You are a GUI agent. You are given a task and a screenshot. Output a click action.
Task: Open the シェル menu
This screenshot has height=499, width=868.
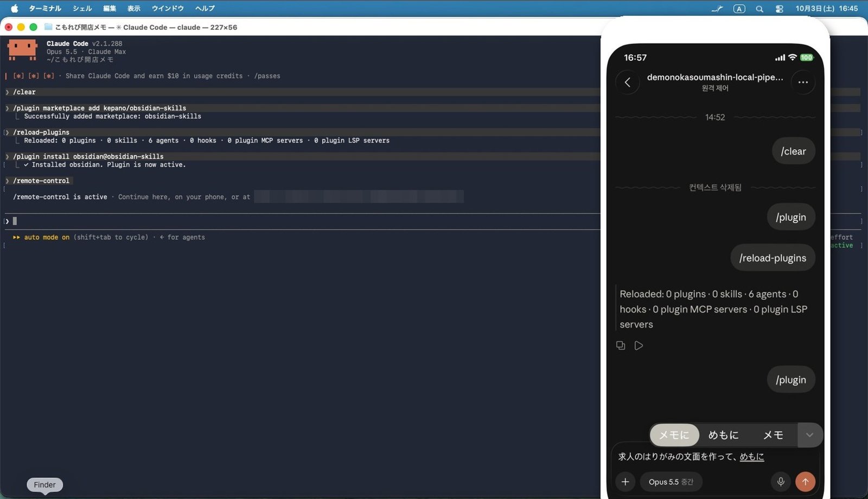(x=82, y=8)
